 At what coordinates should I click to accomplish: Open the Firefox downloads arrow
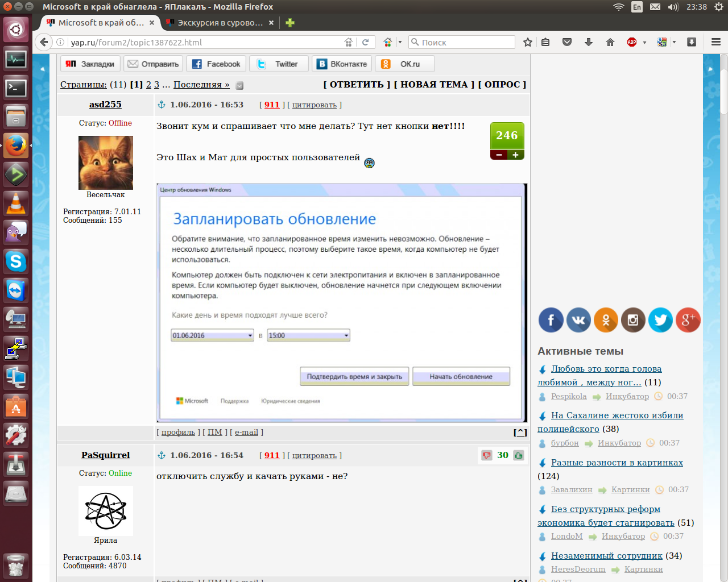tap(589, 42)
